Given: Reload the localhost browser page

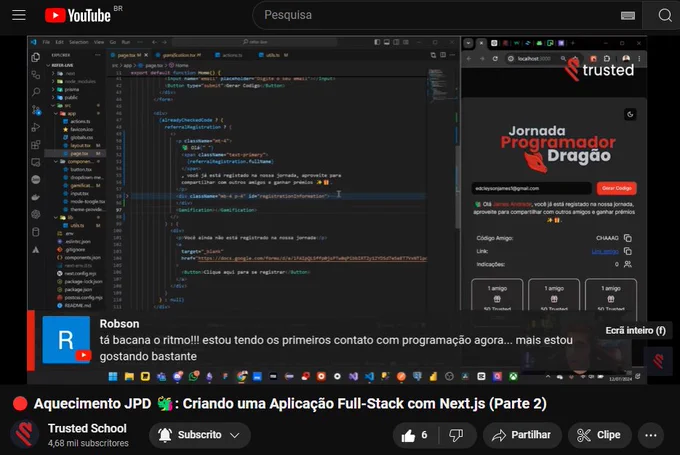Looking at the screenshot, I should [x=495, y=59].
